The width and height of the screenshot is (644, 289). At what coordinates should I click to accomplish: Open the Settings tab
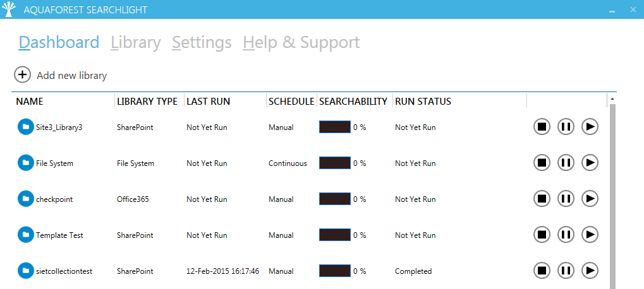click(202, 43)
